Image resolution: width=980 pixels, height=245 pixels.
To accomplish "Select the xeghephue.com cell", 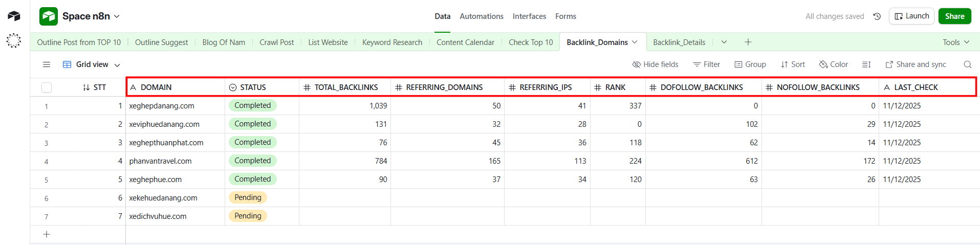I will pyautogui.click(x=176, y=180).
